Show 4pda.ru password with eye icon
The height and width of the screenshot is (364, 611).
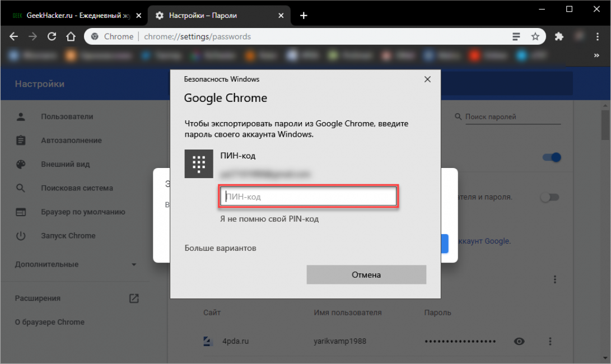pyautogui.click(x=519, y=342)
